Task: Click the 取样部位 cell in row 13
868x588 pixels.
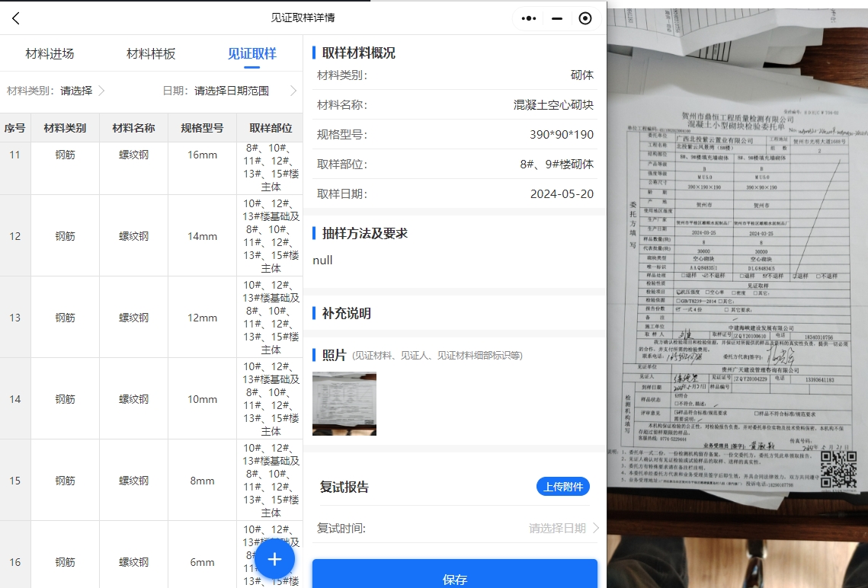Action: click(x=271, y=317)
